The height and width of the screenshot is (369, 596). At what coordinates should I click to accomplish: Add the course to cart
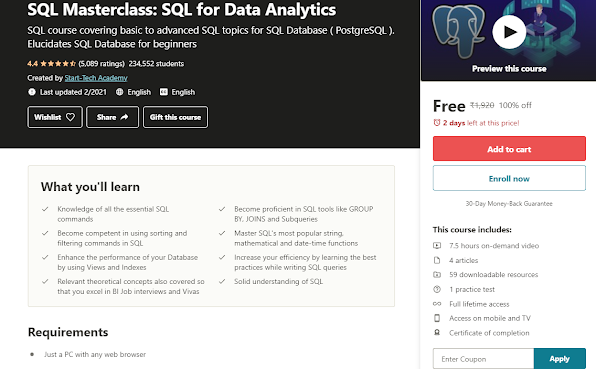(509, 149)
